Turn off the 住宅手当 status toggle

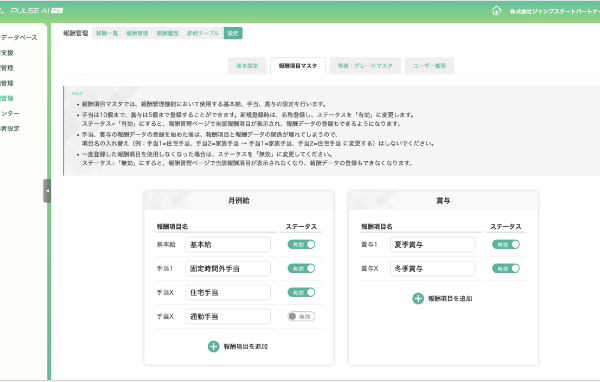click(x=302, y=292)
